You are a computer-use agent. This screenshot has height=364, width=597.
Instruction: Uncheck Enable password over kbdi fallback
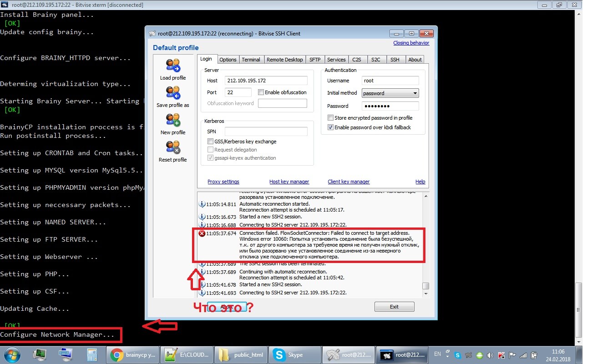[331, 127]
